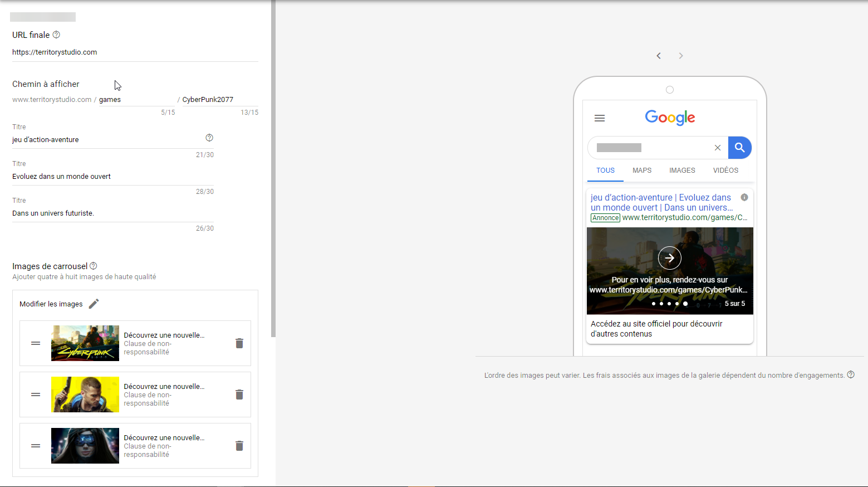The image size is (868, 487).
Task: Click Images de carrousel help icon
Action: 94,266
